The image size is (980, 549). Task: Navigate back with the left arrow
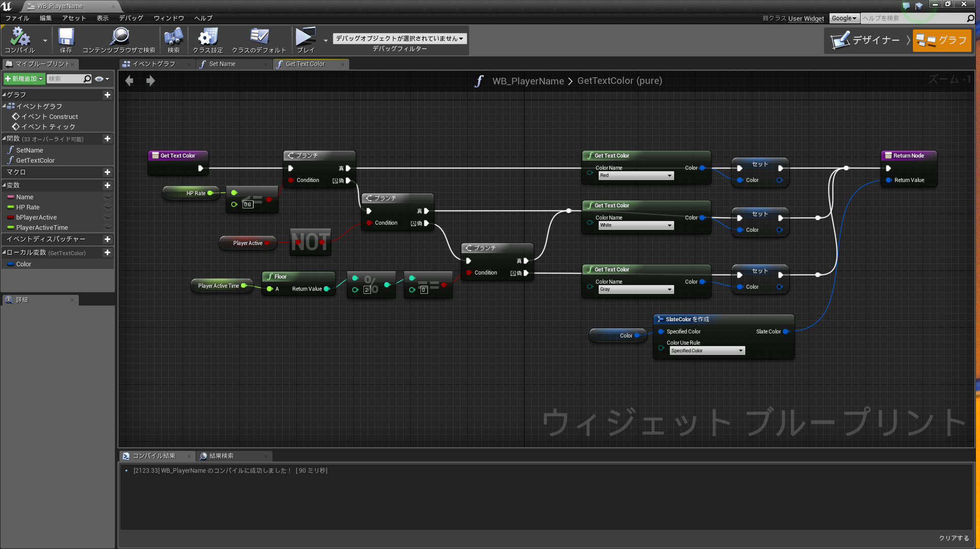point(129,81)
